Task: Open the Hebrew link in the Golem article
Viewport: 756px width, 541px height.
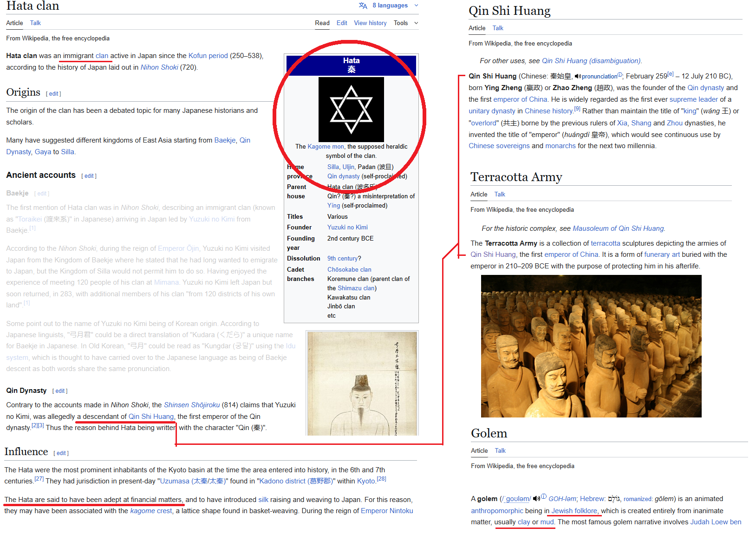Action: tap(592, 499)
